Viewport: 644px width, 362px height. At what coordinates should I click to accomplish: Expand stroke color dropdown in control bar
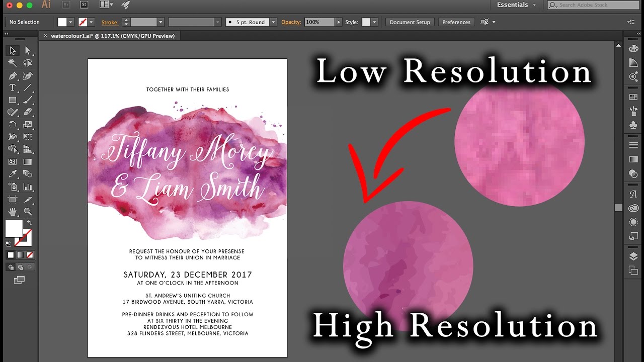coord(92,22)
